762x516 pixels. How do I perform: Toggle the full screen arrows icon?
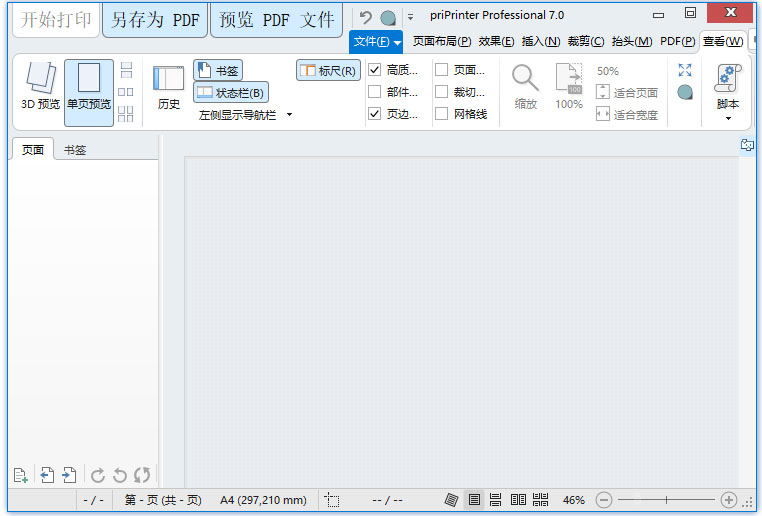(685, 70)
